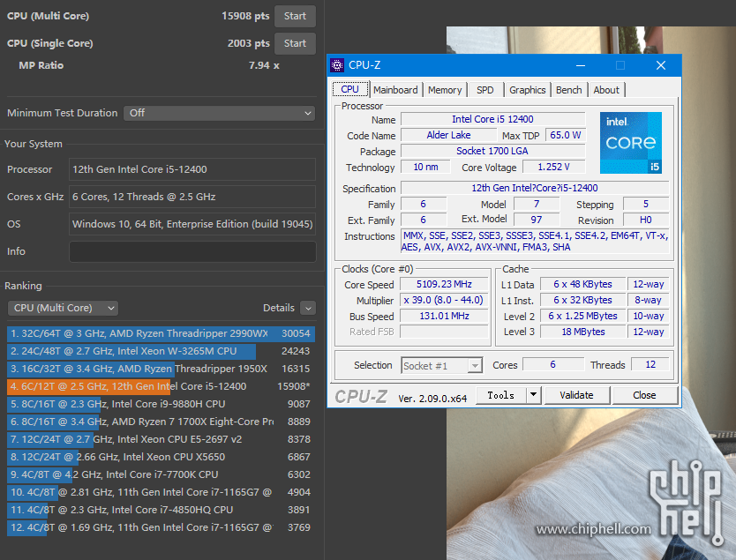Open the About tab in CPU-Z
The height and width of the screenshot is (560, 736).
606,90
